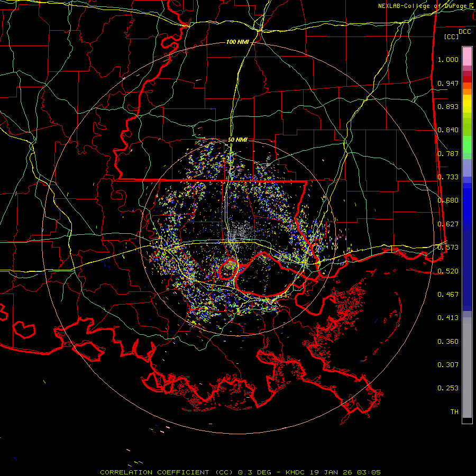Viewport: 476px width, 476px height.
Task: Click the 0.573 legend value
Action: (x=448, y=248)
